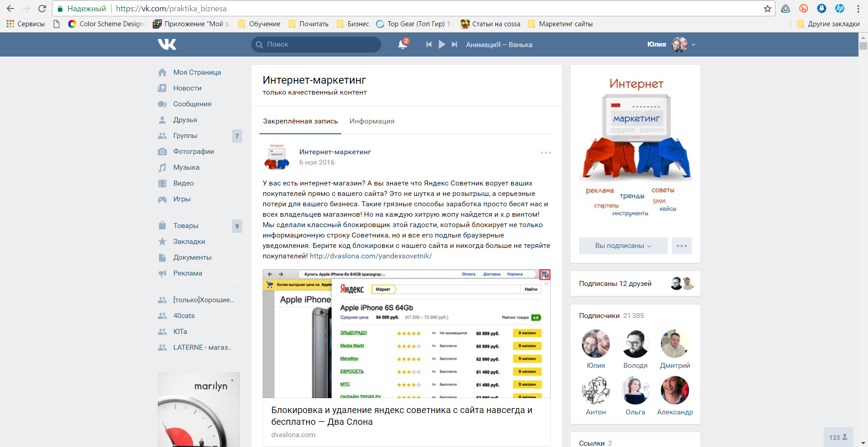The image size is (868, 447).
Task: Open subscriber Володя avatar
Action: click(x=635, y=344)
